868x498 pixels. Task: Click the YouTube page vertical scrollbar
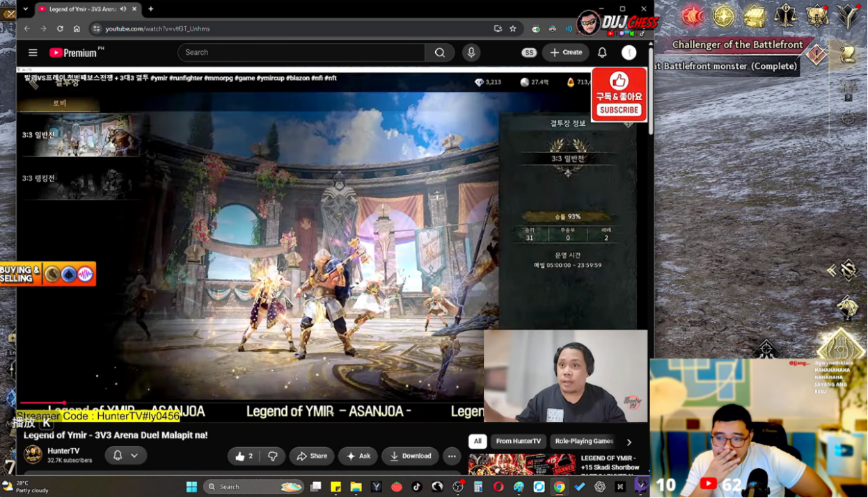tap(651, 90)
